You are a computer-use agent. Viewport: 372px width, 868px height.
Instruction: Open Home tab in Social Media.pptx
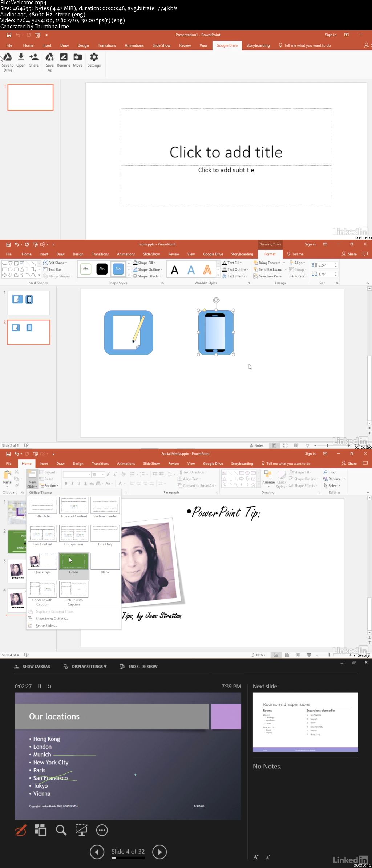point(27,464)
